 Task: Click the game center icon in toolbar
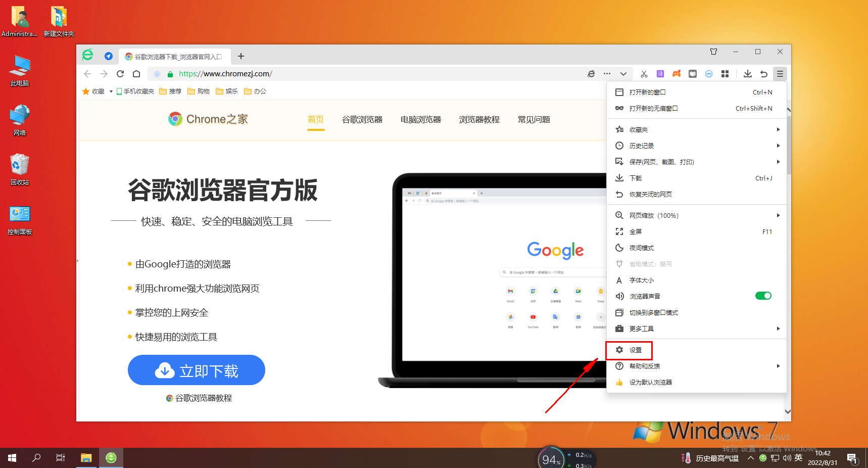pos(677,74)
